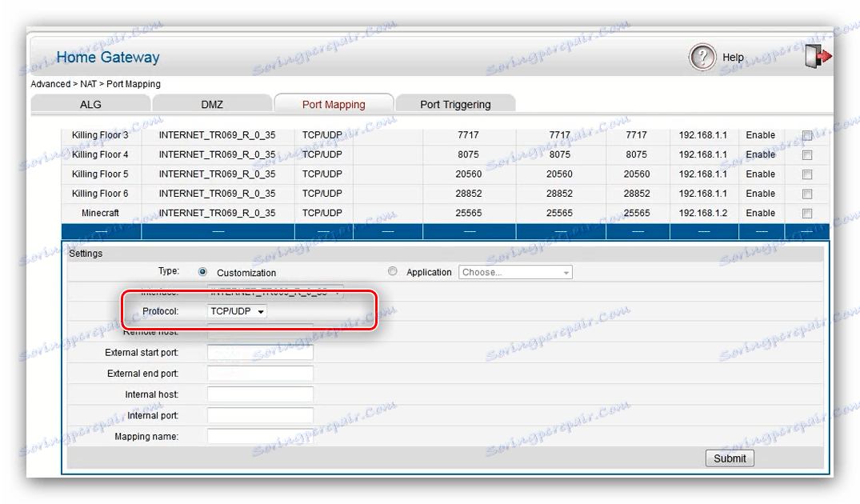Click the Home Gateway title
The width and height of the screenshot is (860, 504).
[108, 57]
